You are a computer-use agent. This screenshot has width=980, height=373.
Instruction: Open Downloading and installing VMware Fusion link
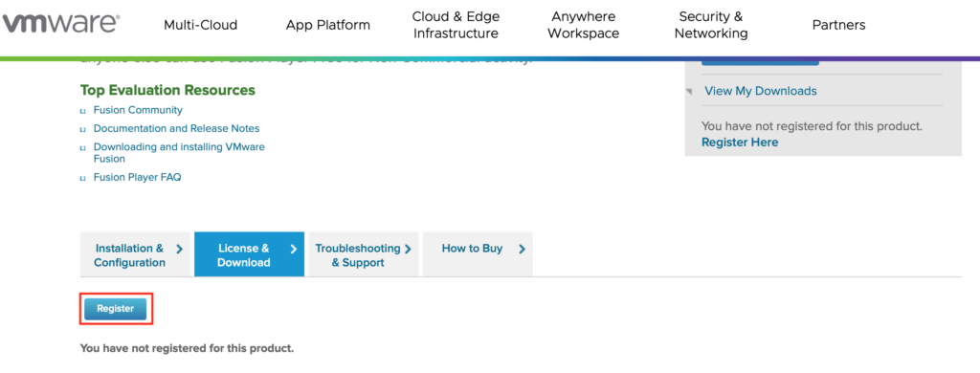point(179,153)
